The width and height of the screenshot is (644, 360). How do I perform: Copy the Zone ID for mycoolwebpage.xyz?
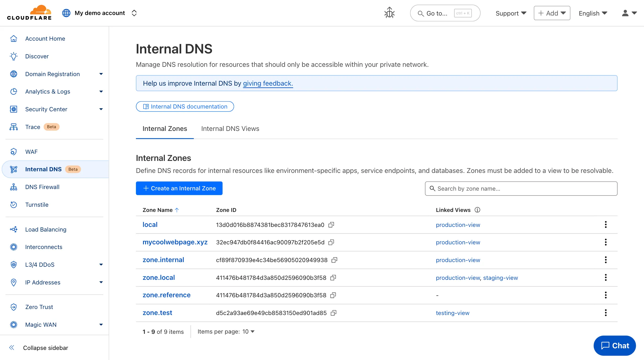[x=331, y=242]
